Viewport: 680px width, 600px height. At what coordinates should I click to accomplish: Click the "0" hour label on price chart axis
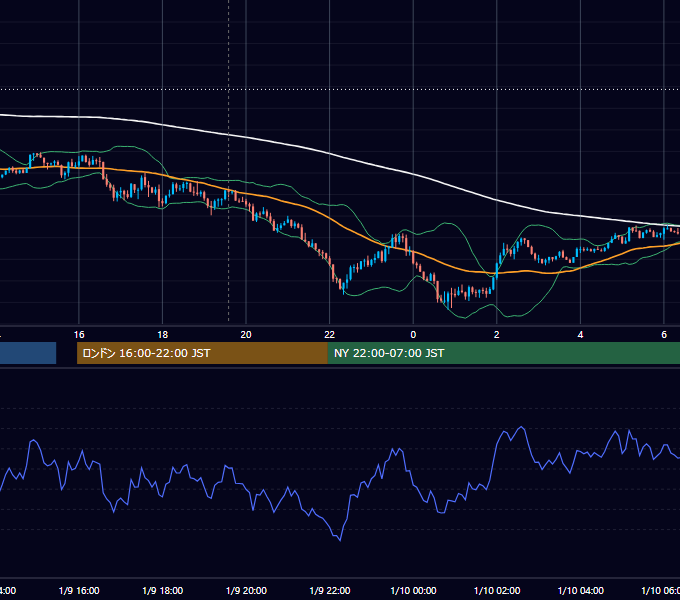coord(413,335)
